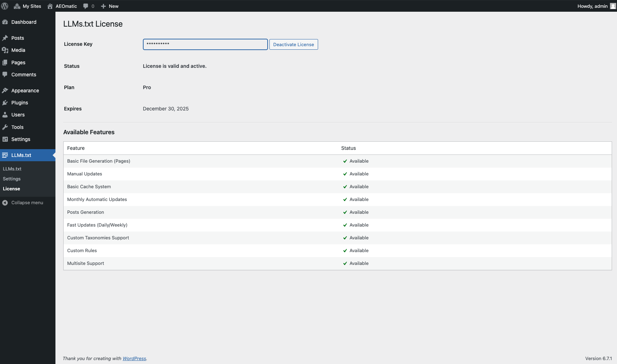Open the comments bubble icon in admin bar
Viewport: 617px width, 364px height.
86,6
